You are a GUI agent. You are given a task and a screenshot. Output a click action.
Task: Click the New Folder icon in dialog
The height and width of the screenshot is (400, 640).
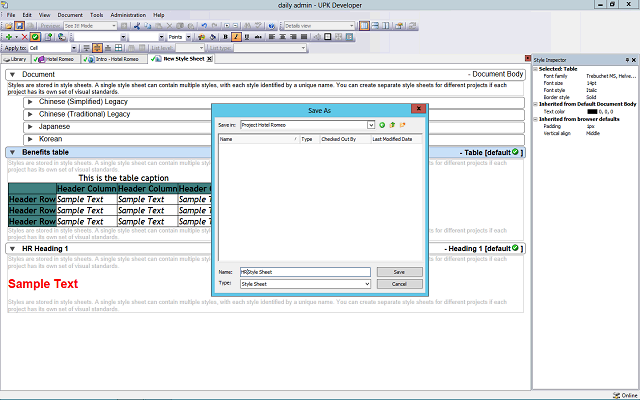pos(402,125)
